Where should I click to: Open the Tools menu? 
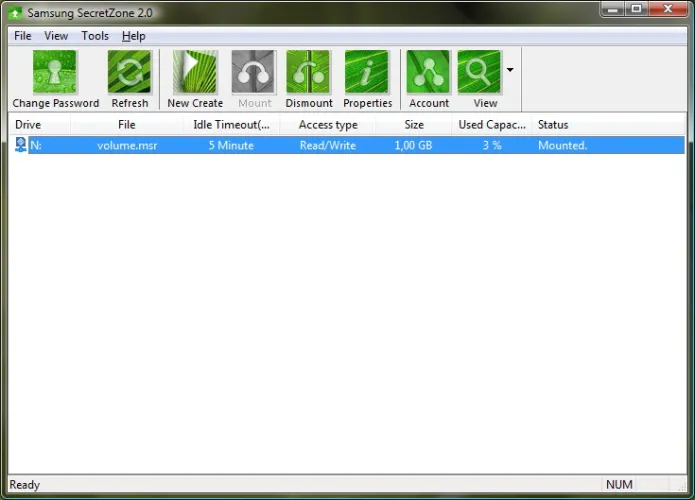click(x=95, y=36)
